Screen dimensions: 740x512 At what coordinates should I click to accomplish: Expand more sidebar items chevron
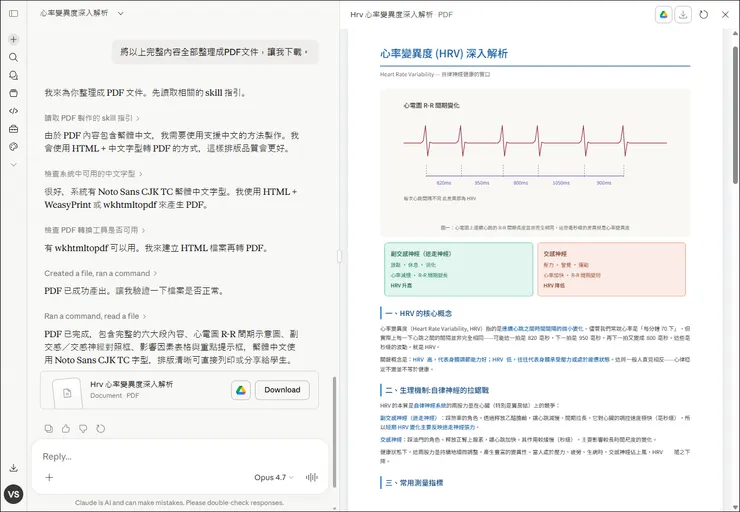tap(14, 165)
